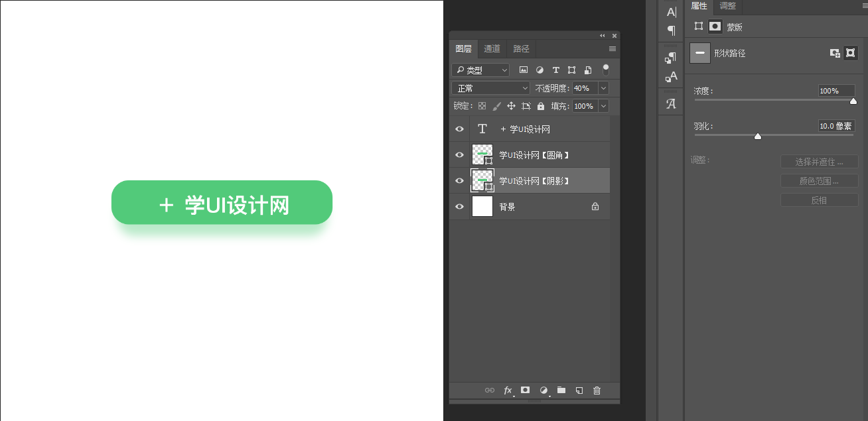Click the Create new layer icon
868x421 pixels.
click(x=579, y=391)
